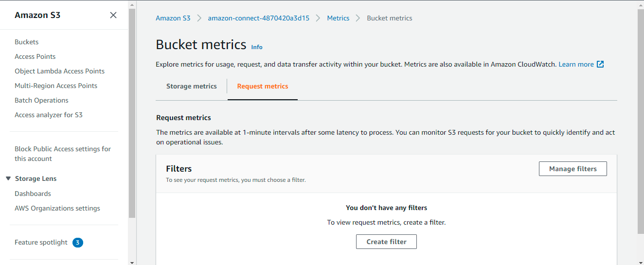Click the sidebar scrollbar down arrow
The height and width of the screenshot is (265, 644).
pyautogui.click(x=132, y=262)
